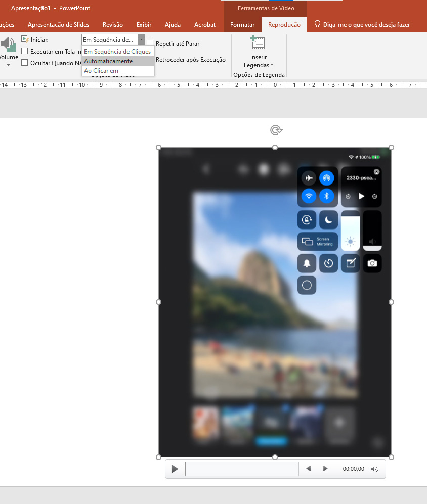Choose Automaticamente in the start list

click(x=117, y=61)
